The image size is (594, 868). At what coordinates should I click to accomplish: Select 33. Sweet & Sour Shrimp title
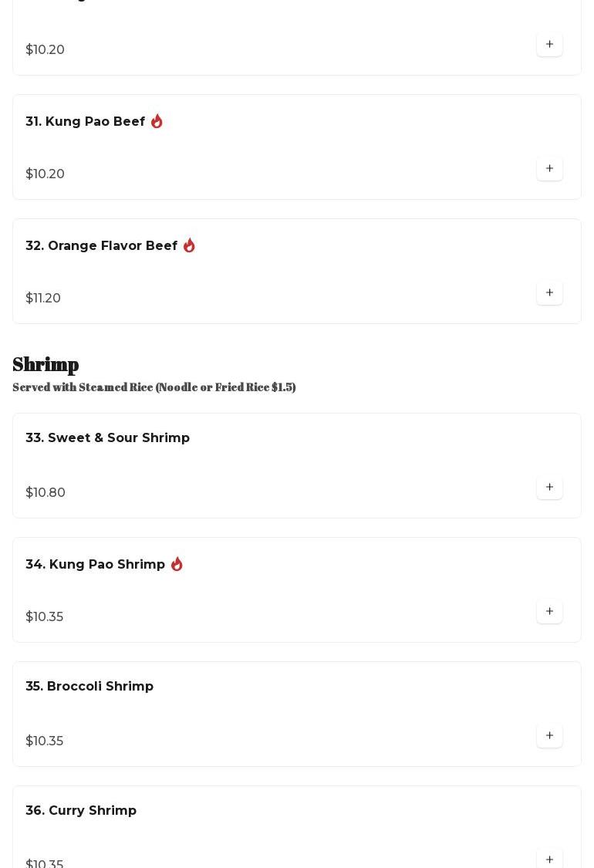(107, 438)
